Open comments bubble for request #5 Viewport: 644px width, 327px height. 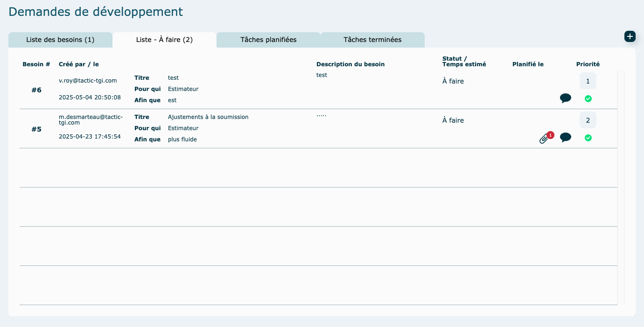565,137
